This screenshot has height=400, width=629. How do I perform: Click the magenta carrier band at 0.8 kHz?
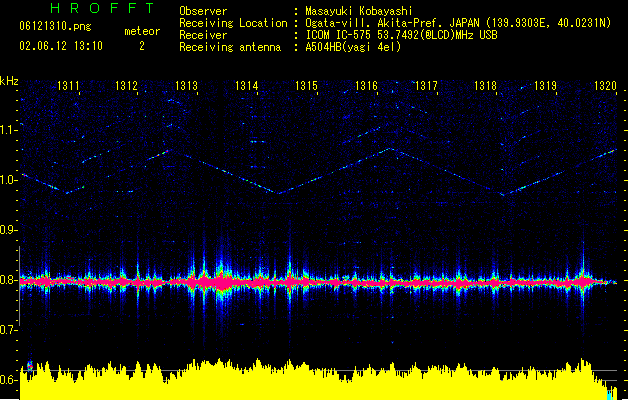(317, 282)
